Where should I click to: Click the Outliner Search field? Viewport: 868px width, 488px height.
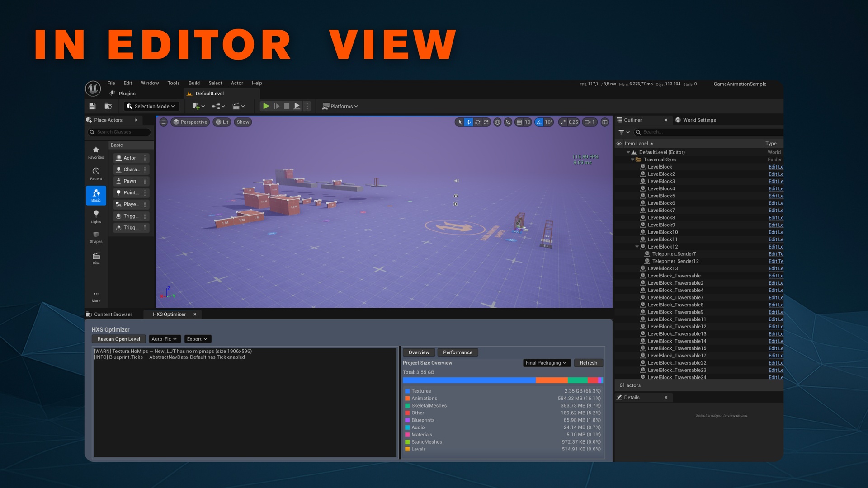(708, 132)
